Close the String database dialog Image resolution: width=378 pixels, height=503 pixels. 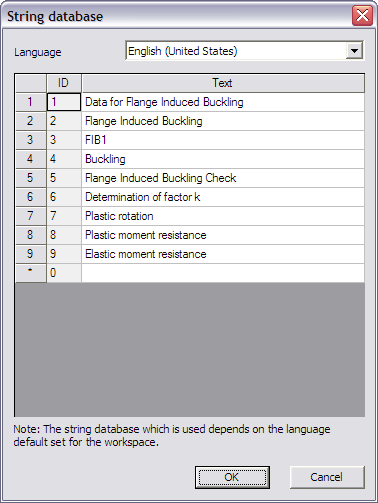pos(362,15)
